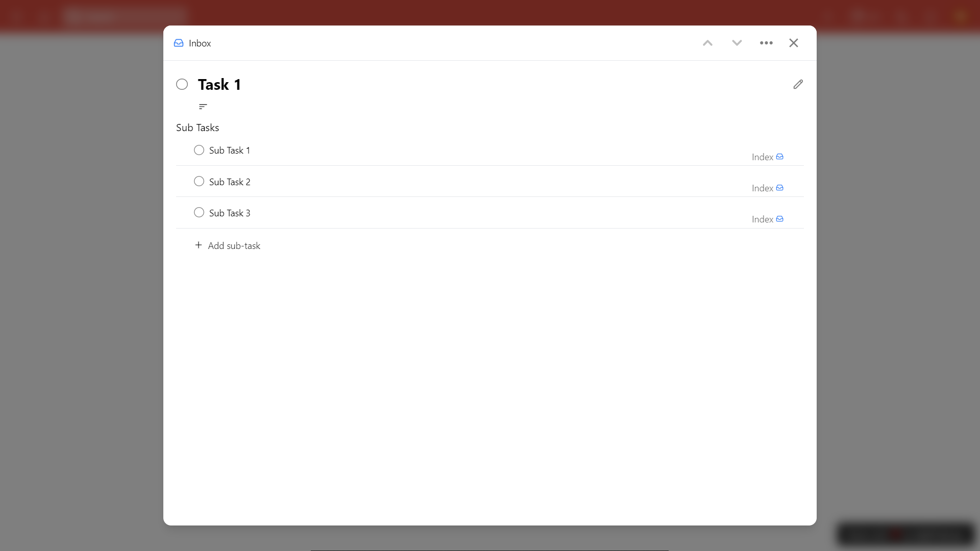Image resolution: width=980 pixels, height=551 pixels.
Task: Open the three-dot more actions menu
Action: pyautogui.click(x=766, y=43)
